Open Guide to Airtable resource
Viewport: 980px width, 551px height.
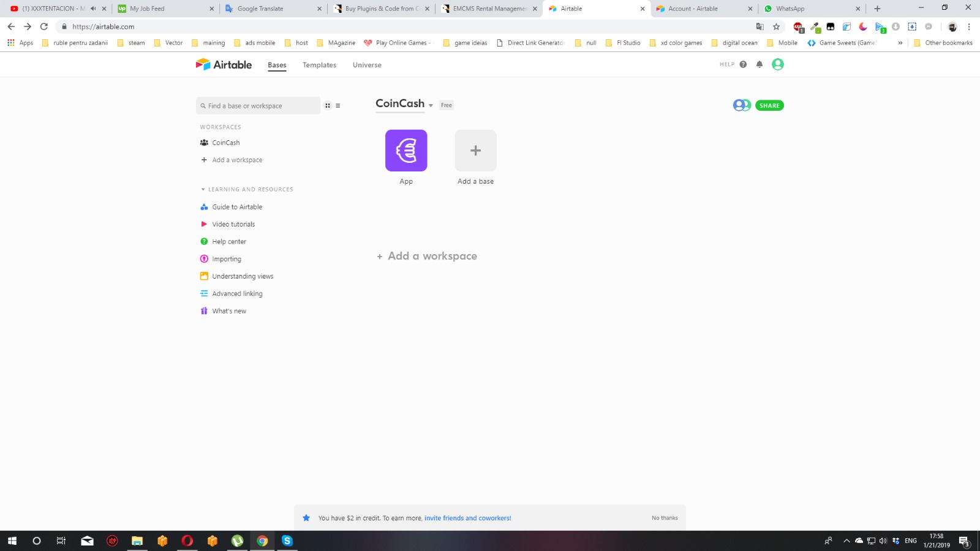click(x=237, y=207)
